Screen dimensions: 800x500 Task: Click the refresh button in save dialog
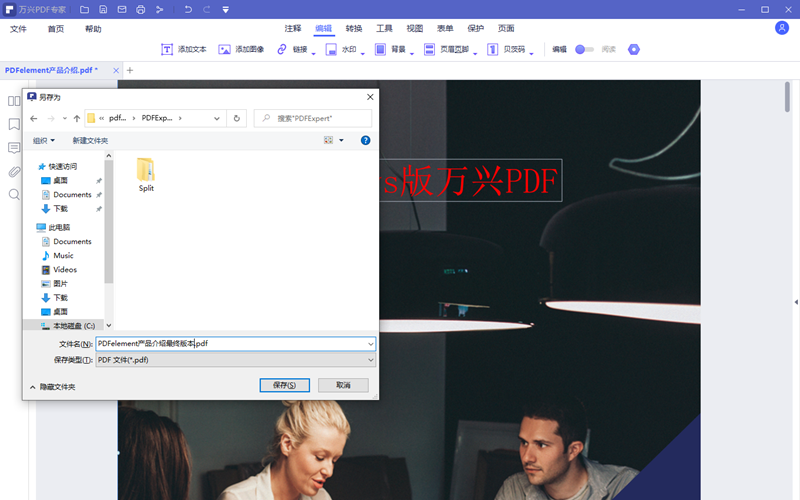click(x=237, y=118)
